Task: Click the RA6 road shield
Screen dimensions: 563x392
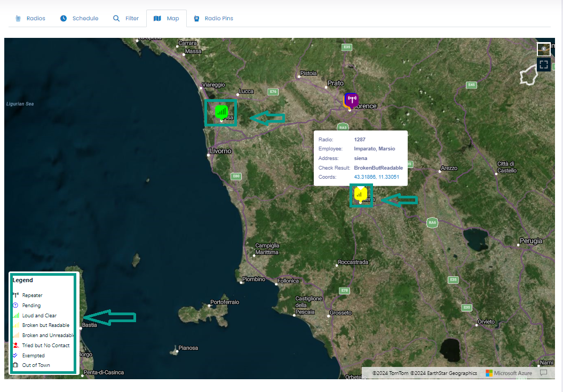Action: pos(432,222)
